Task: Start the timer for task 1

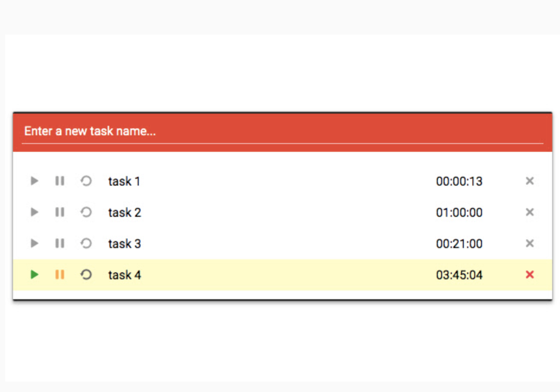Action: 34,181
